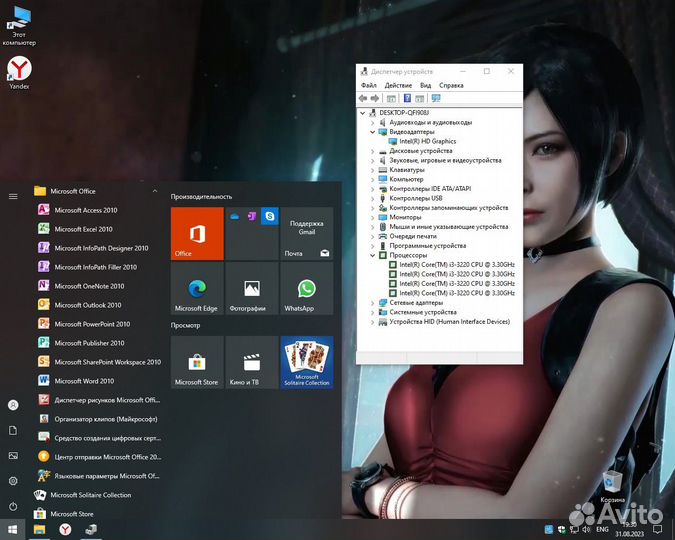
Task: Open Settings gear in Start sidebar
Action: pyautogui.click(x=13, y=481)
